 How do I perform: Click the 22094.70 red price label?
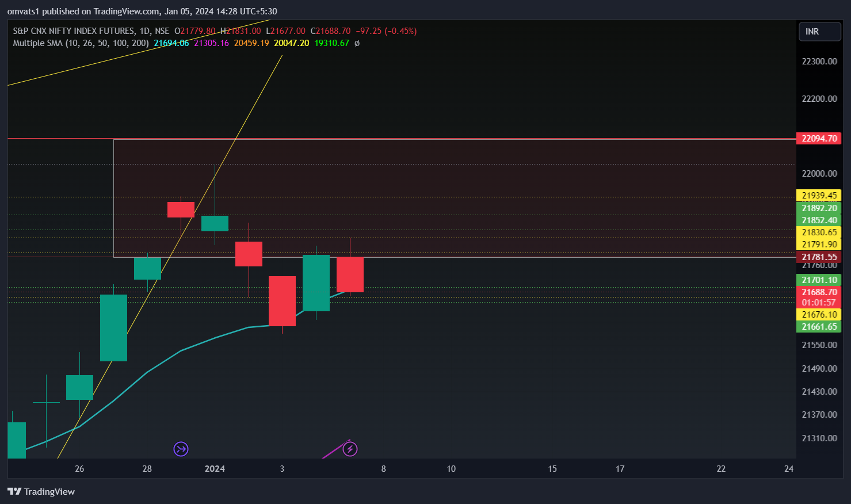[819, 139]
